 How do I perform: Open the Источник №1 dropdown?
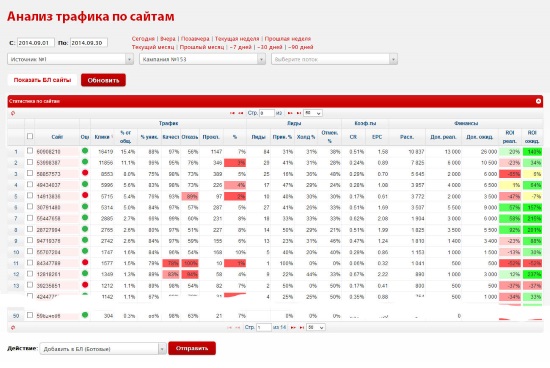[70, 59]
